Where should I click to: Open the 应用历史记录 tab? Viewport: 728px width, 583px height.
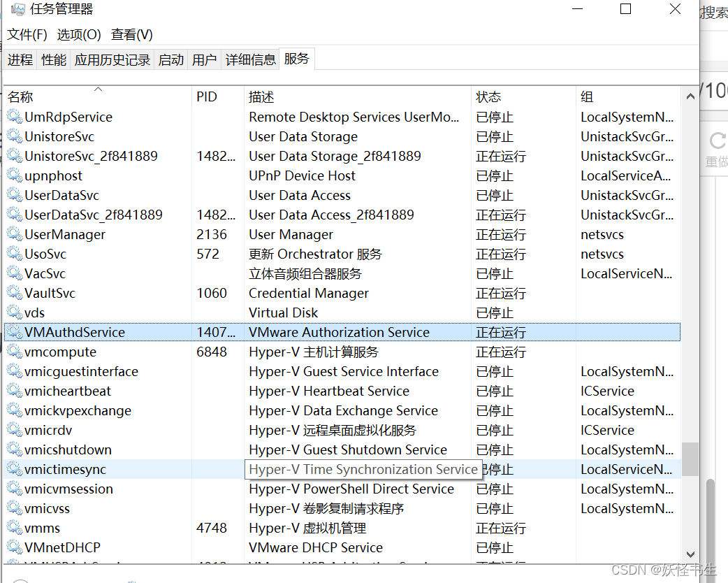pyautogui.click(x=112, y=59)
